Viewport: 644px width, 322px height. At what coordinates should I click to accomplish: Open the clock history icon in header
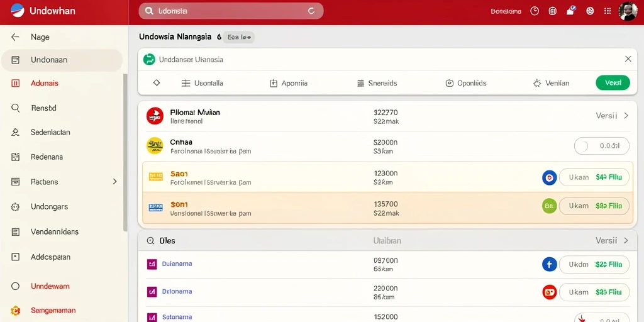tap(535, 11)
